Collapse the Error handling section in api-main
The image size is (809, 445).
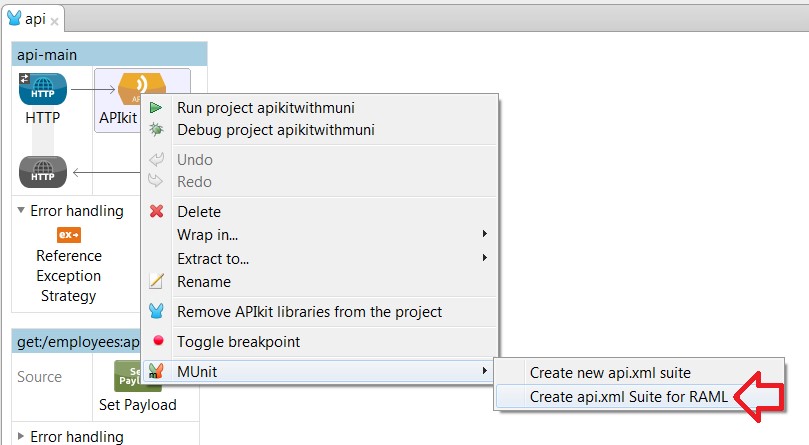(22, 211)
